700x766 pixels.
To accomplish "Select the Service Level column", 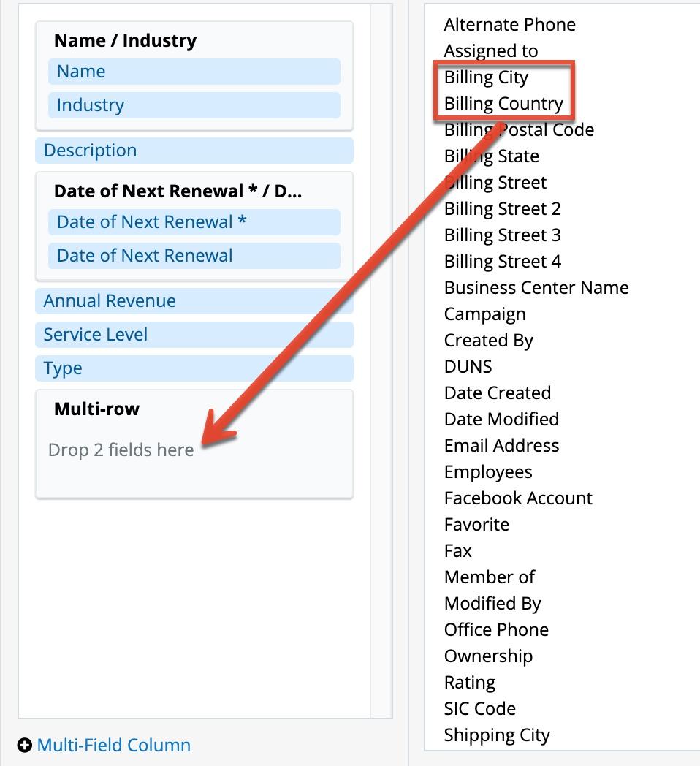I will [x=194, y=335].
